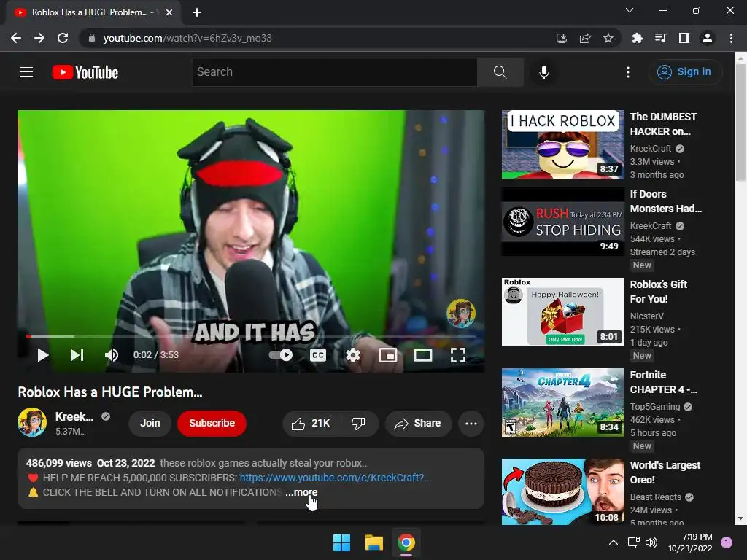Enter full screen mode
This screenshot has height=560, width=747.
point(458,355)
